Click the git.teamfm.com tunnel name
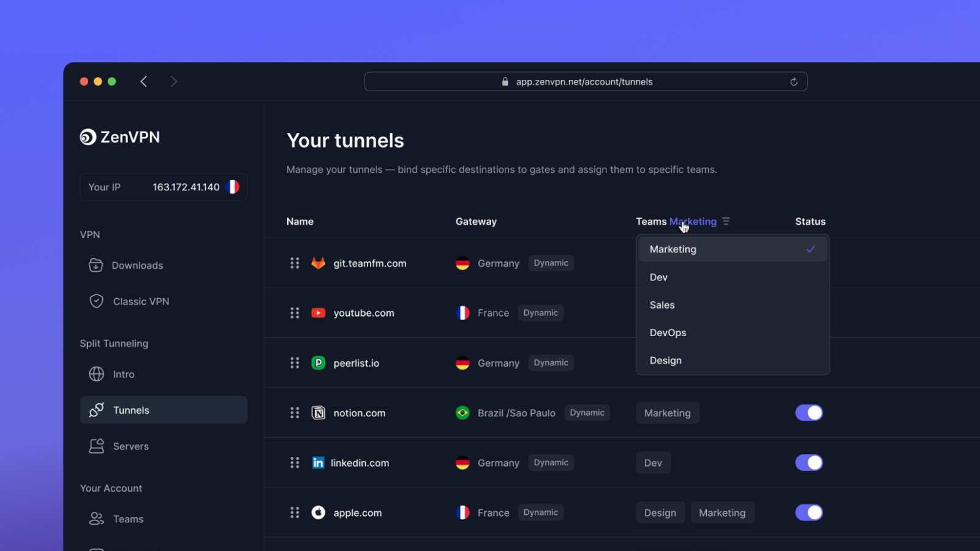 (370, 263)
